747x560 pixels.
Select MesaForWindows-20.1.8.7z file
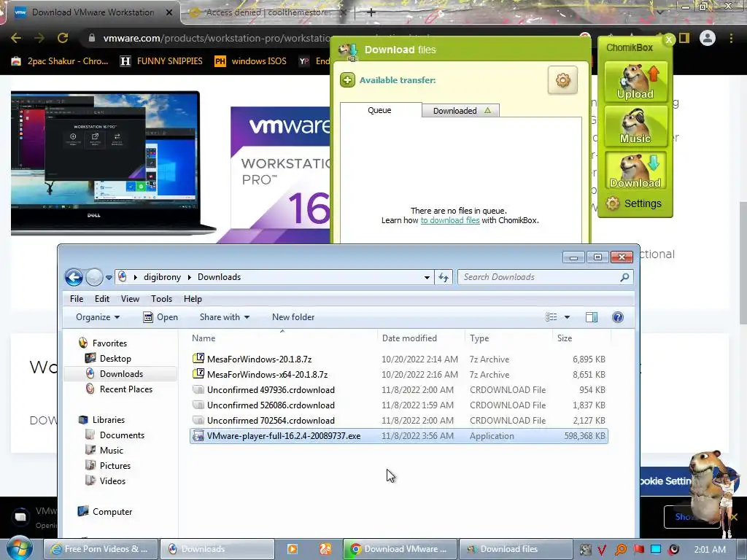click(x=399, y=359)
